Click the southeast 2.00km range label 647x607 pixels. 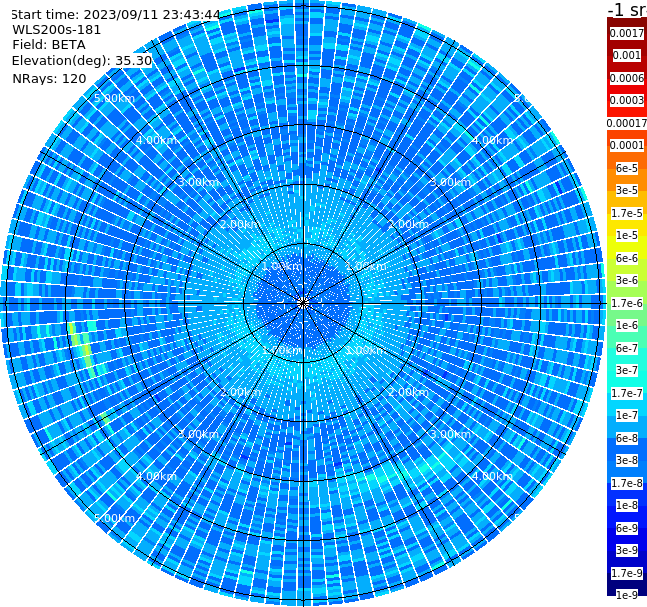click(x=408, y=392)
